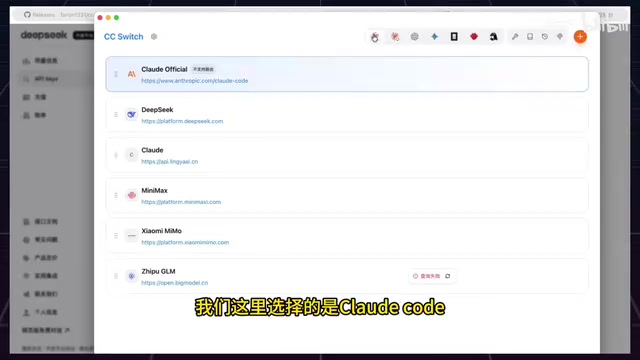Grab the drag handle on Claude lingyaai row
640x360 pixels.
116,155
